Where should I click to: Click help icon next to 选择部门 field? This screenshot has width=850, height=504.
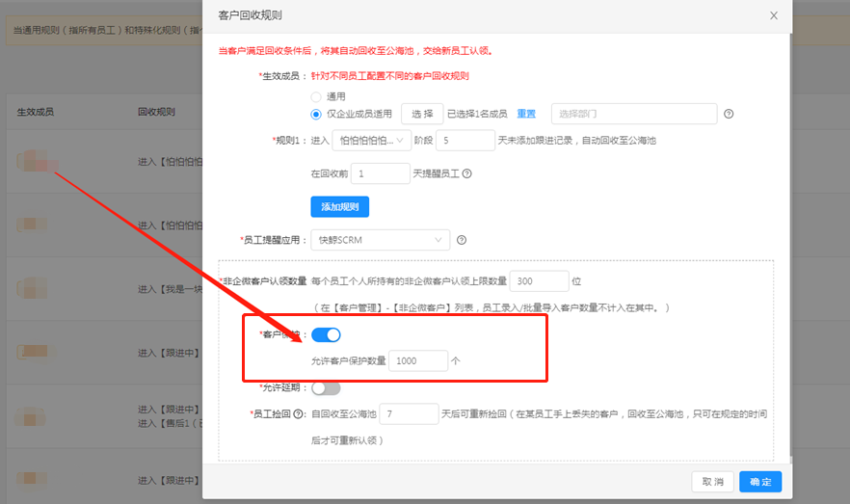[x=729, y=114]
